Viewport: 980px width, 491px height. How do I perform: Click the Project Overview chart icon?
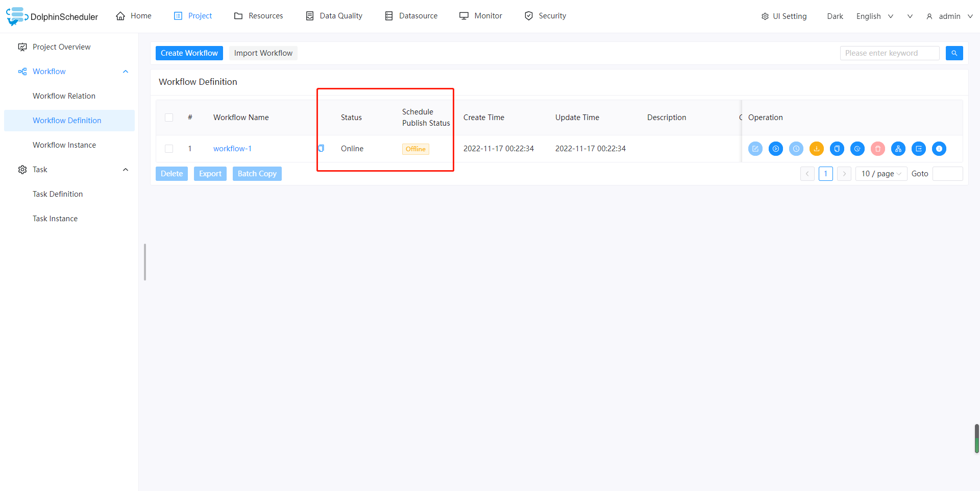click(22, 47)
